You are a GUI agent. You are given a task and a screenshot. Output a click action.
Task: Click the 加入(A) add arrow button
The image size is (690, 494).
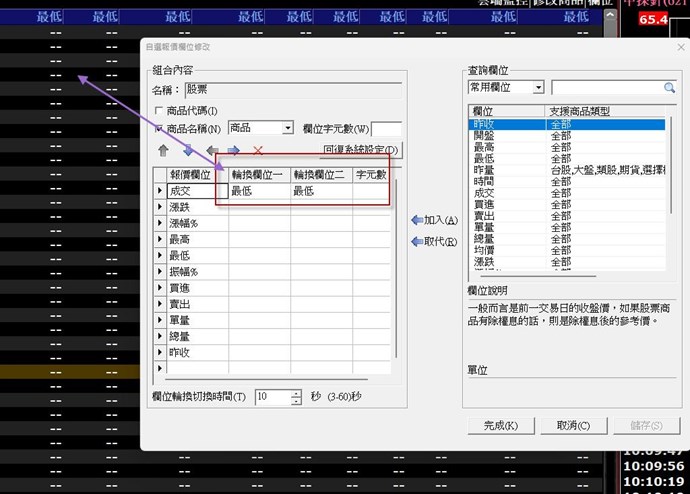[x=434, y=220]
